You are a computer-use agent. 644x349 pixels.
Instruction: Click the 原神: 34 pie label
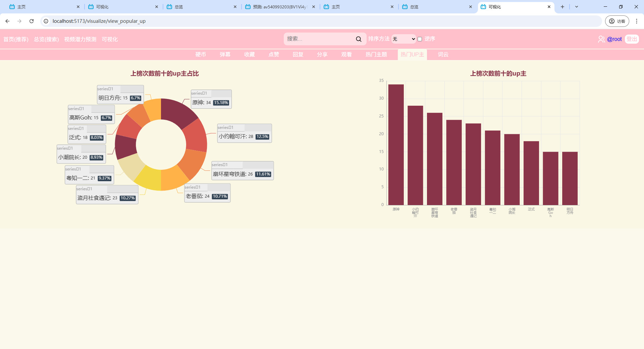coord(211,99)
